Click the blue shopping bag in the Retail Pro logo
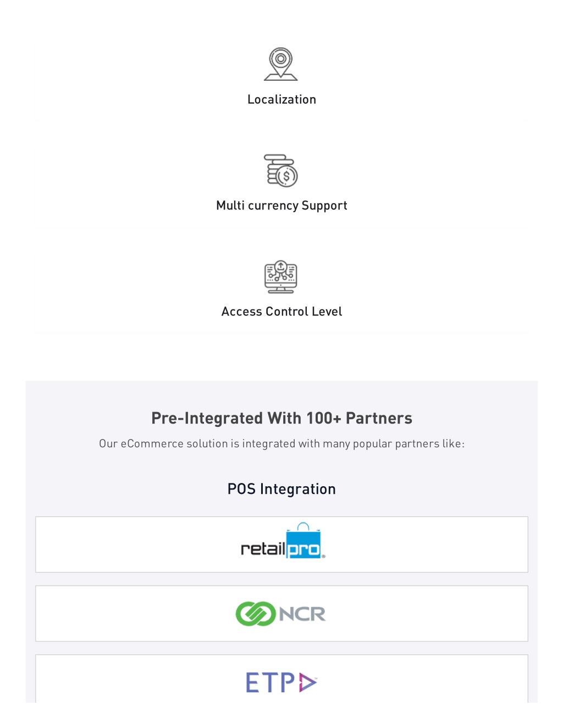The height and width of the screenshot is (728, 563). click(303, 541)
